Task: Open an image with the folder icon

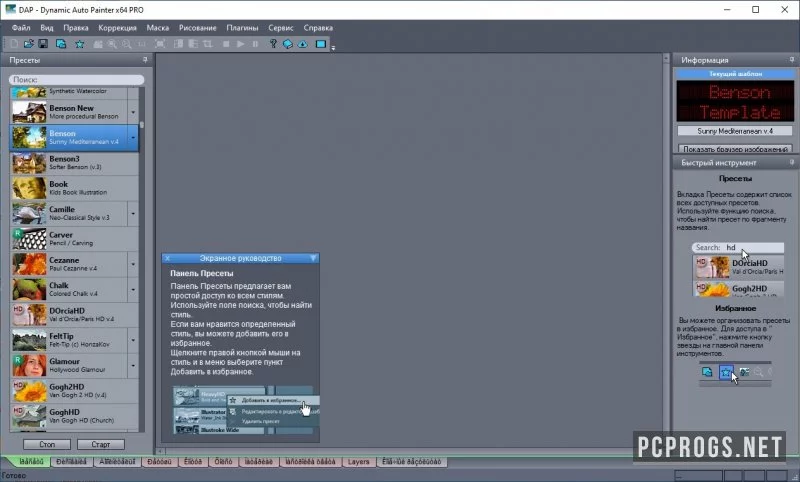Action: point(29,44)
